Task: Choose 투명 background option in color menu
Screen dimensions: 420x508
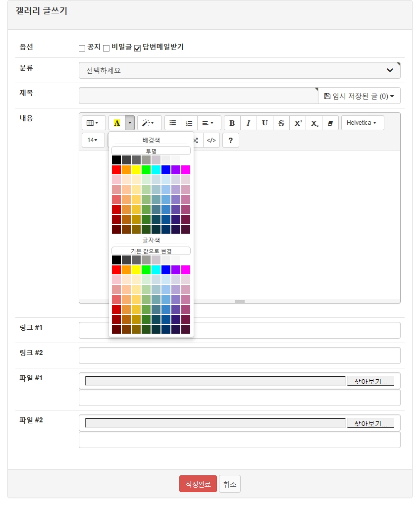Action: (151, 151)
